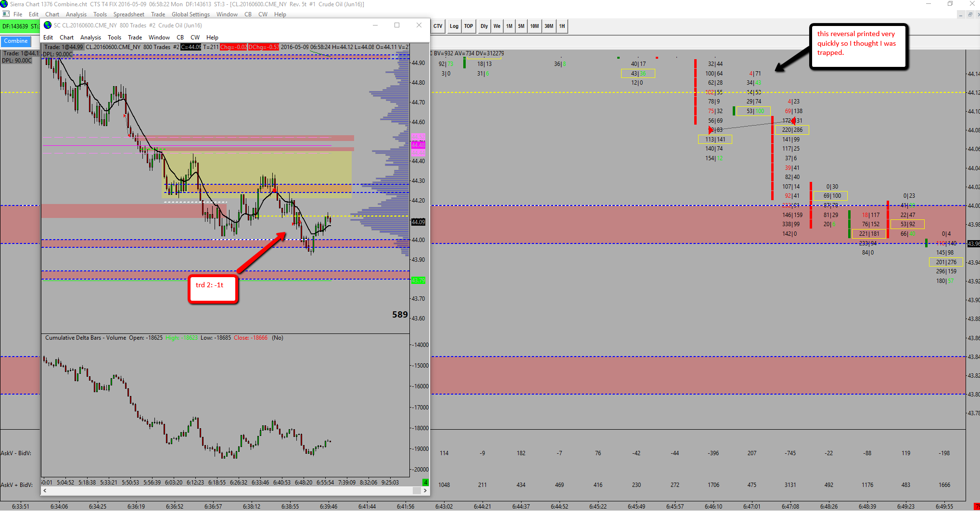Open CB menu in 800 Trades chart window
The width and height of the screenshot is (980, 511).
pyautogui.click(x=180, y=38)
